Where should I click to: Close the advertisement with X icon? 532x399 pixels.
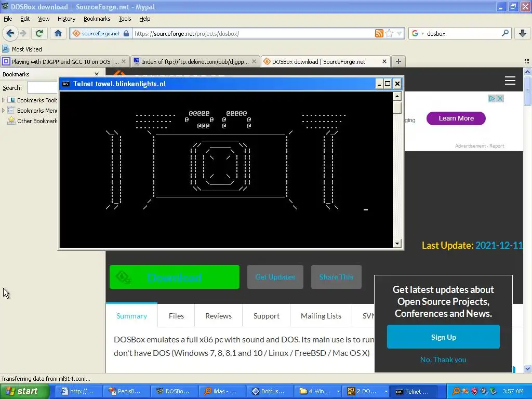[x=500, y=98]
